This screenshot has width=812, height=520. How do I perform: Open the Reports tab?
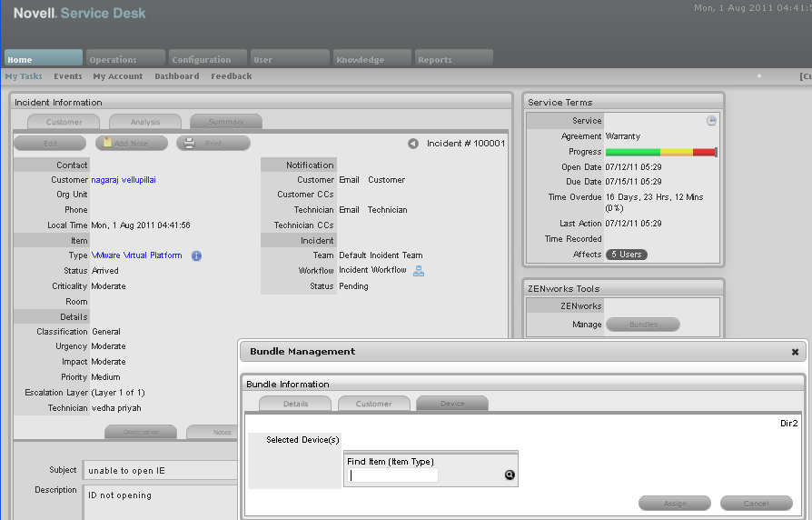(x=454, y=58)
